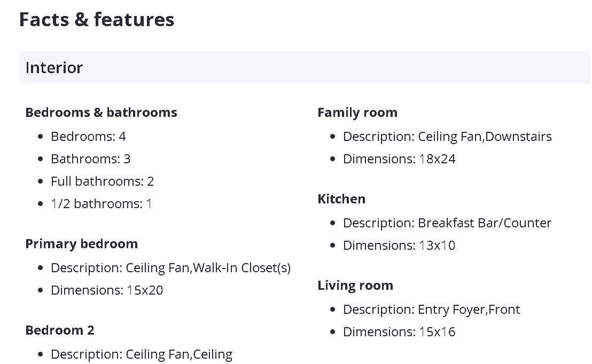Select the Bedrooms: 4 list item
This screenshot has width=592, height=364.
(x=88, y=137)
